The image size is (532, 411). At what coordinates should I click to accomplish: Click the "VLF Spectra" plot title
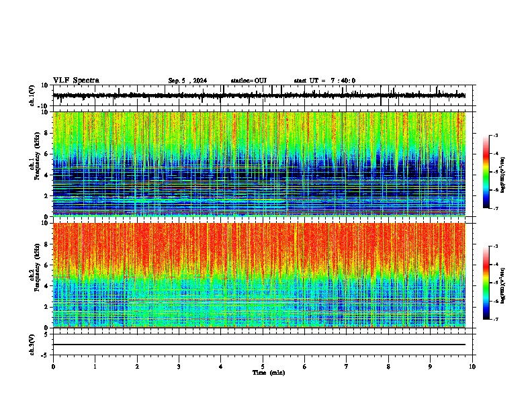point(76,80)
